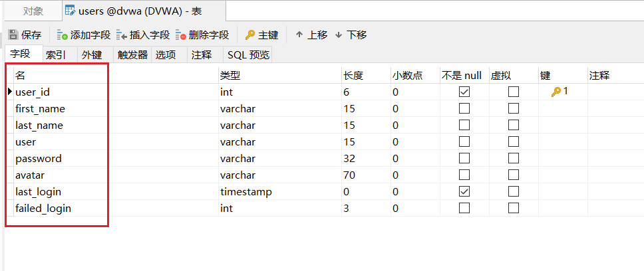Image resolution: width=644 pixels, height=271 pixels.
Task: Click the Save (保存) disk icon
Action: (x=13, y=35)
